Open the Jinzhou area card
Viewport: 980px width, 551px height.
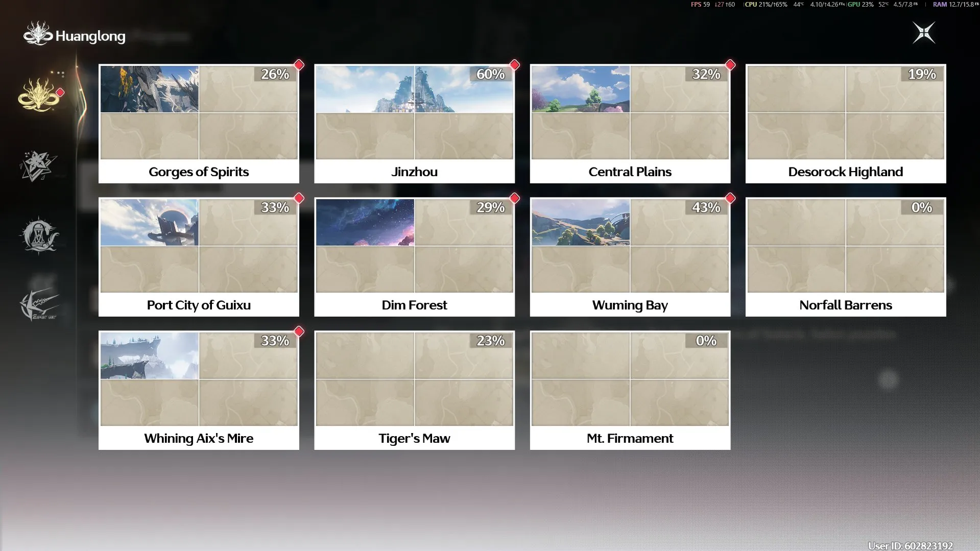click(x=414, y=124)
